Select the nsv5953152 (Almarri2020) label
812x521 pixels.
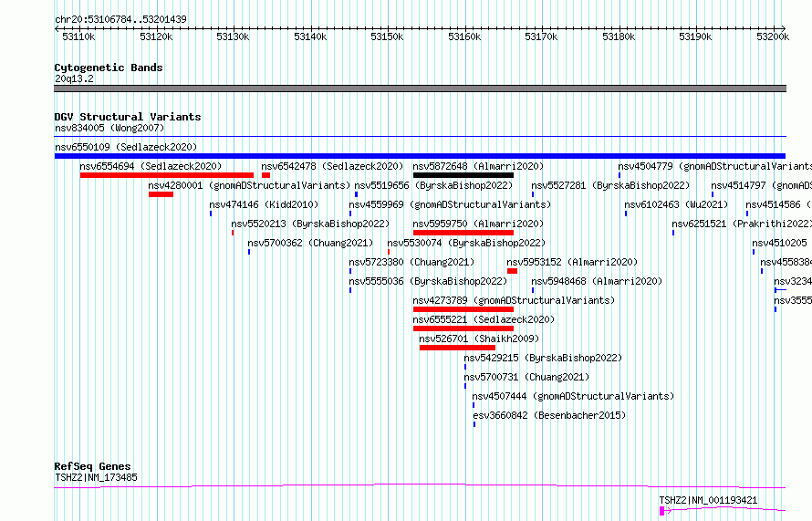[x=572, y=262]
